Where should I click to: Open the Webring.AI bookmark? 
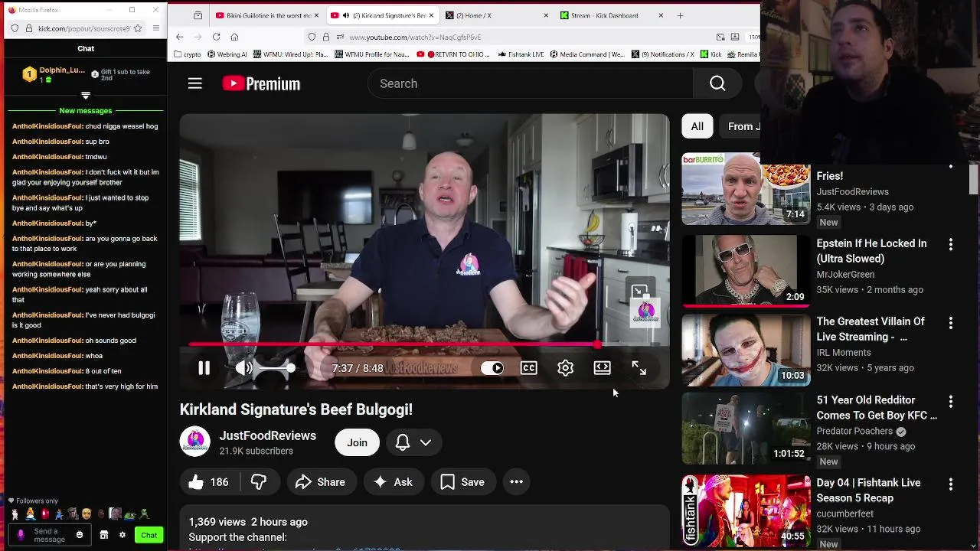[x=227, y=54]
